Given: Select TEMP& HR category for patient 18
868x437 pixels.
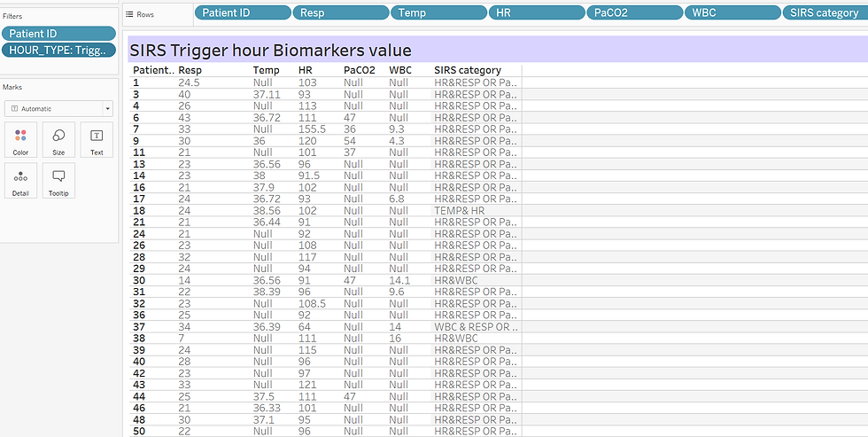Looking at the screenshot, I should point(460,210).
